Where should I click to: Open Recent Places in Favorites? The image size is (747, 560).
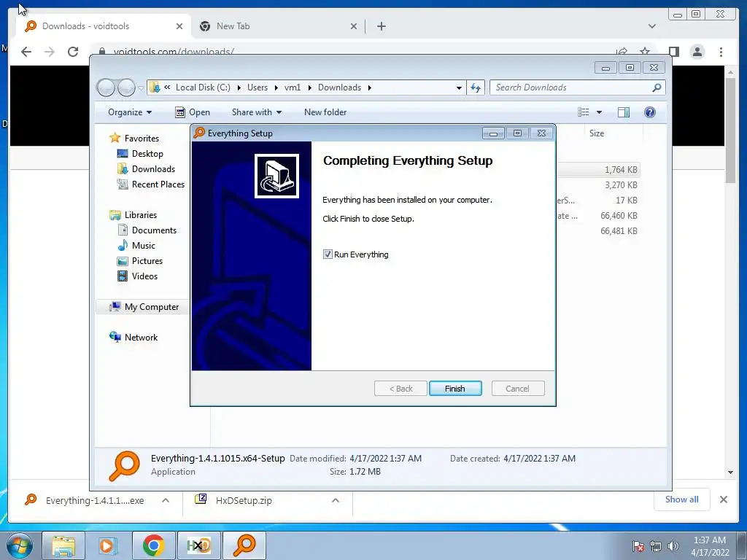tap(158, 184)
